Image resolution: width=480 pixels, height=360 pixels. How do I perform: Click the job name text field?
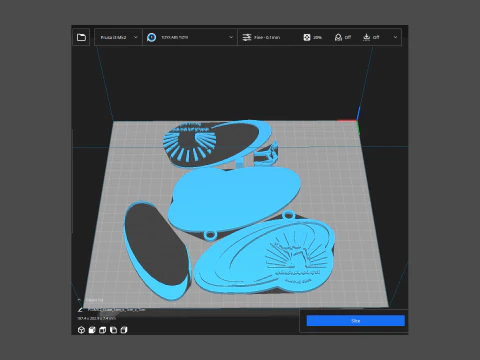[116, 310]
